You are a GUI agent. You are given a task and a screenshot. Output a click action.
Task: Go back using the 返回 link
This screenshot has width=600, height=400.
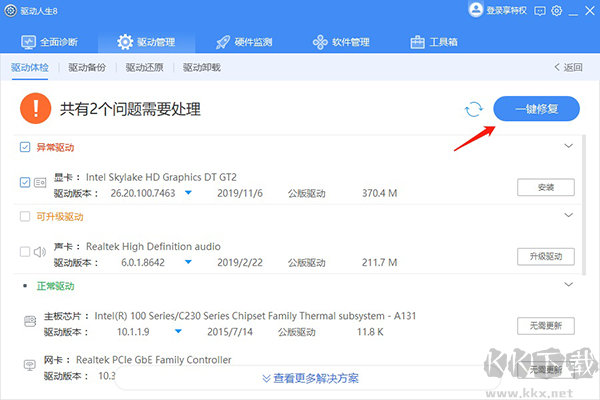pos(568,67)
